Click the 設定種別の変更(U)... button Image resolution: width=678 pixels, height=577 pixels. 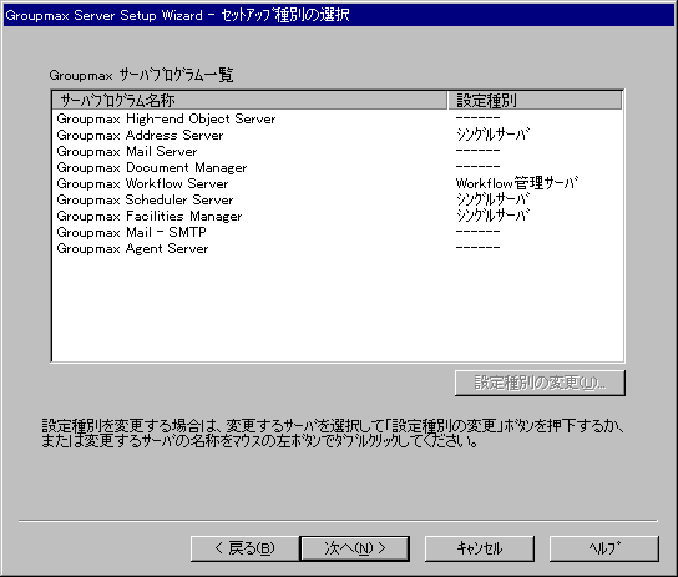(x=540, y=383)
